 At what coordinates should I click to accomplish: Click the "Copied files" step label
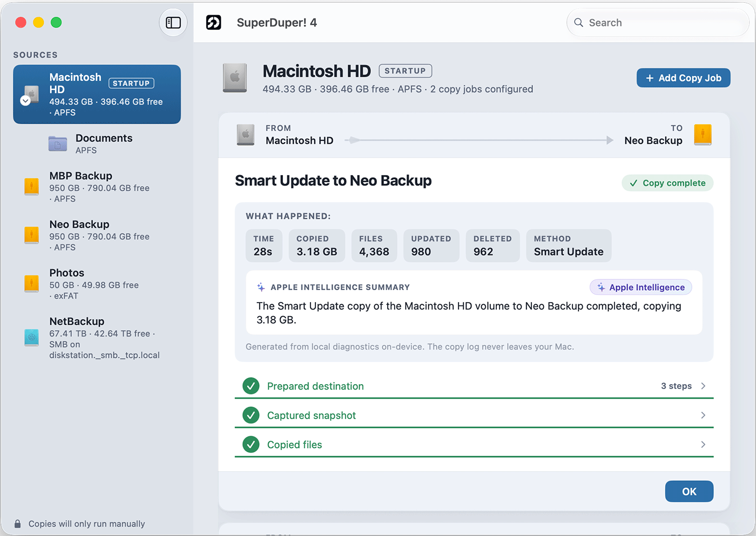coord(295,445)
